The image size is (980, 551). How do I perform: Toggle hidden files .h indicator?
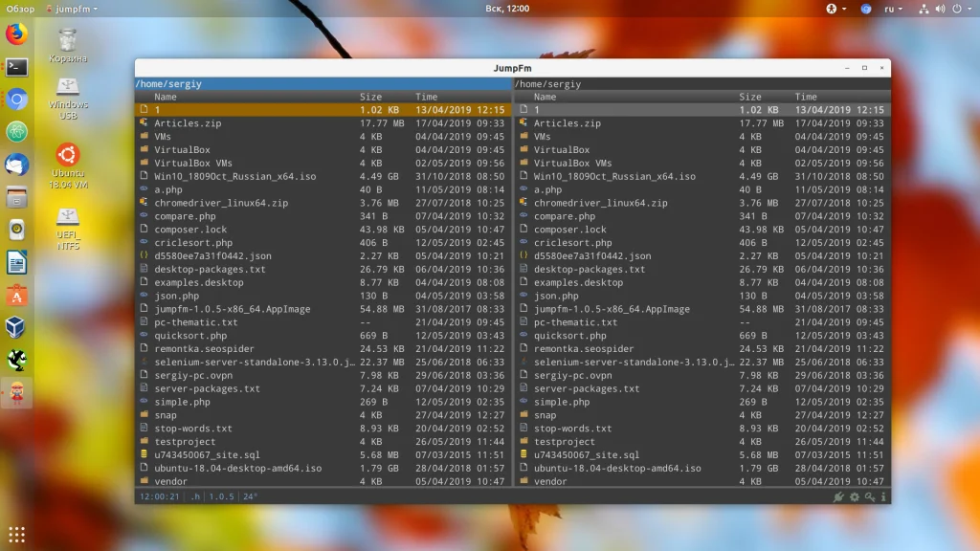pyautogui.click(x=195, y=496)
